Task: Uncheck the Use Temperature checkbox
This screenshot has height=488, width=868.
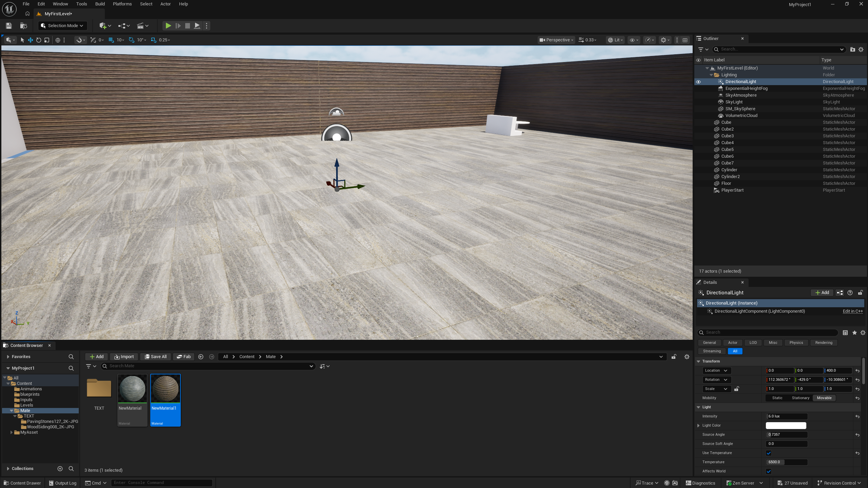Action: pyautogui.click(x=769, y=453)
